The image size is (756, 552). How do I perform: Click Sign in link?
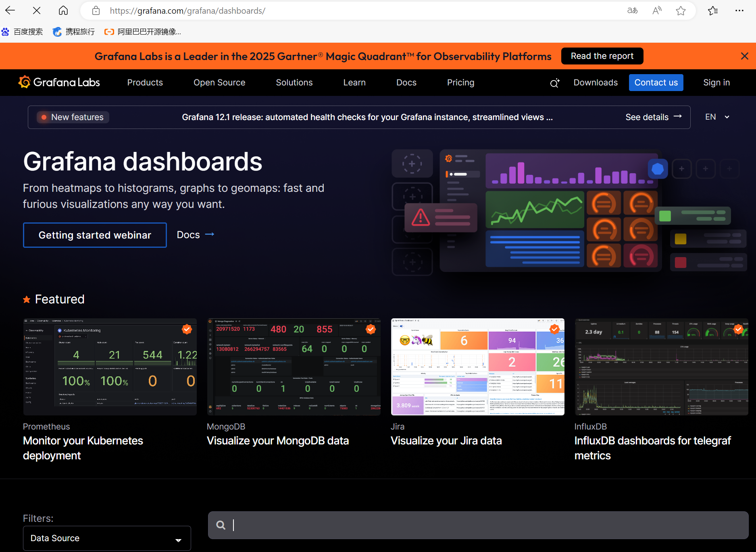[x=716, y=83]
